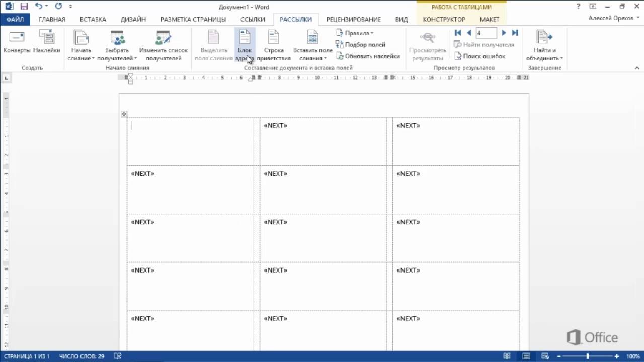The height and width of the screenshot is (362, 644).
Task: Toggle Просмотреть результаты preview
Action: pos(428,45)
